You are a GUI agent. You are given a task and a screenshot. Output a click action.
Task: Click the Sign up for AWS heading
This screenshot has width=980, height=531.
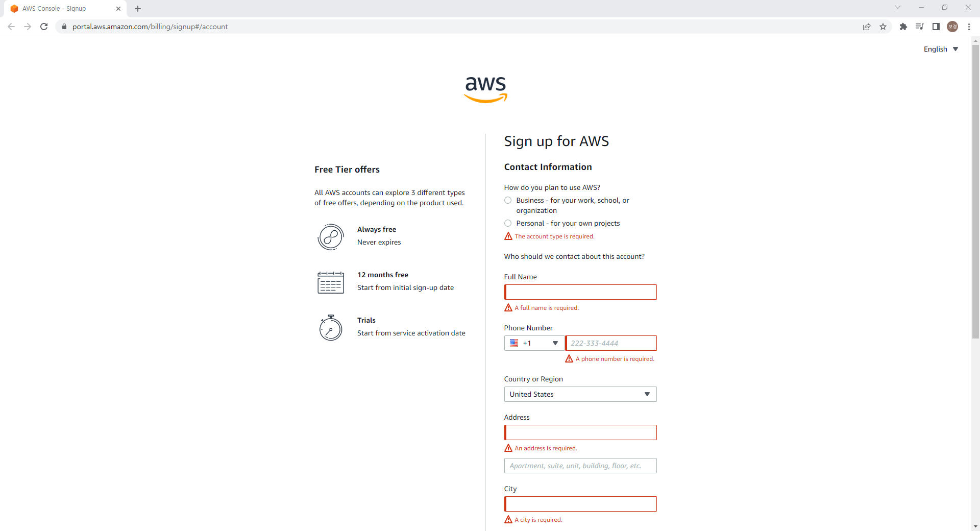tap(556, 141)
